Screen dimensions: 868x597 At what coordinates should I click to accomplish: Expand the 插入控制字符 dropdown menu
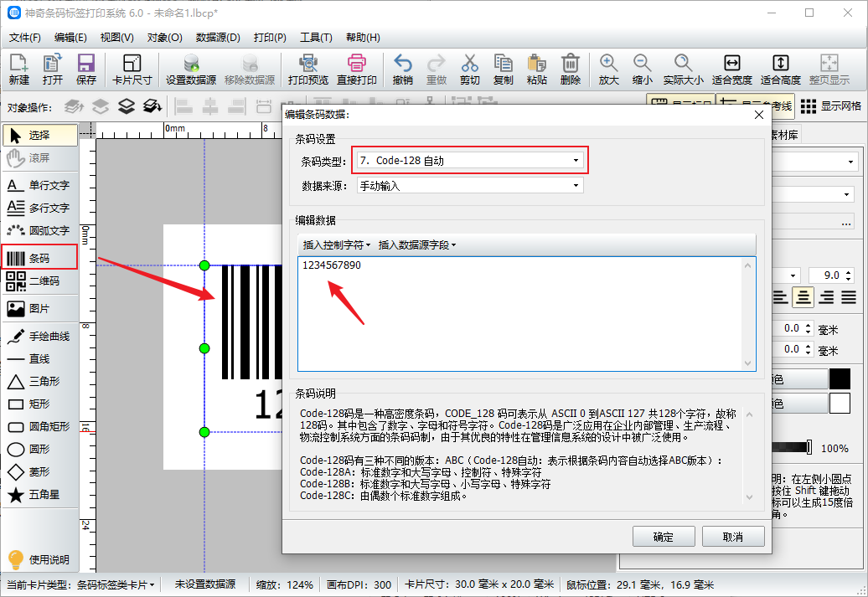(x=337, y=245)
